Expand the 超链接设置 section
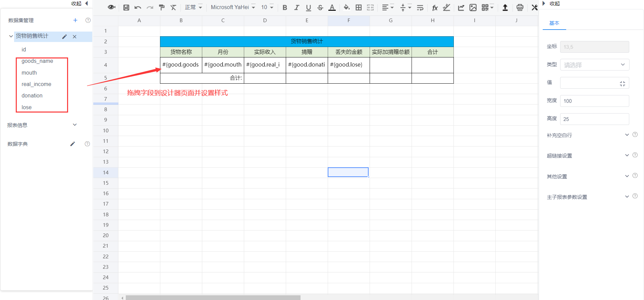The width and height of the screenshot is (644, 300). click(x=627, y=155)
